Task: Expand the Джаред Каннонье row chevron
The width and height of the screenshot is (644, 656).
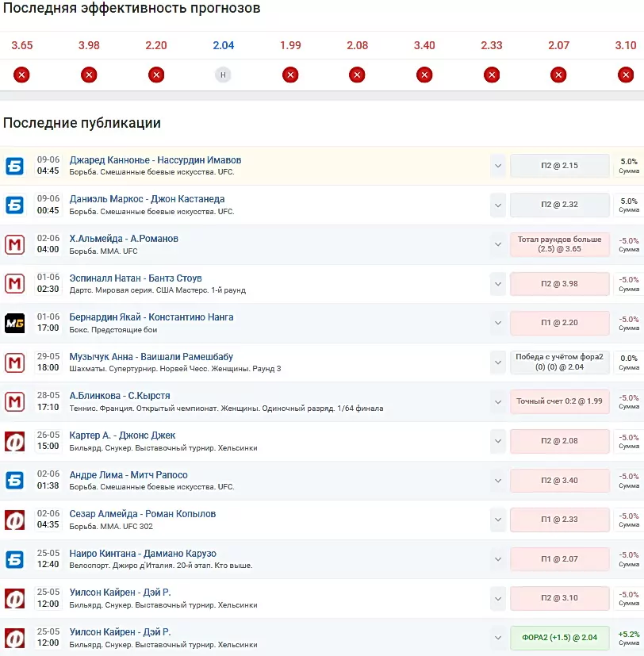Action: point(497,166)
